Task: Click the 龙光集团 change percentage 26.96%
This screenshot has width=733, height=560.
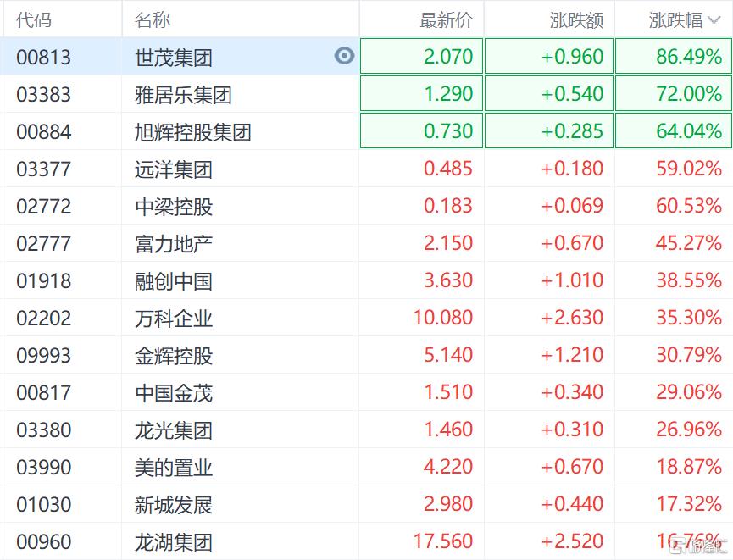Action: [689, 430]
